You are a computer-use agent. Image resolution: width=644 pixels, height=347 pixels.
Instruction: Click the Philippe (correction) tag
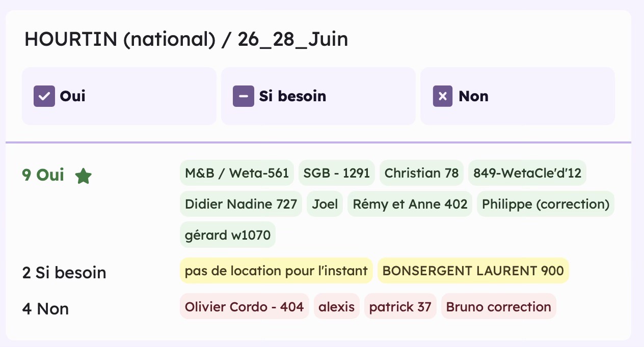tap(546, 204)
